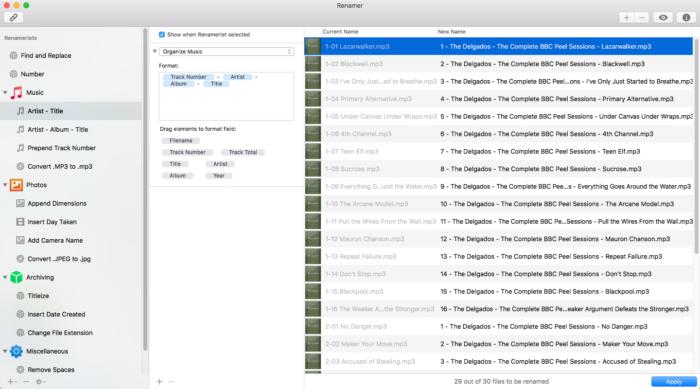Click Artist token in format field
700x389 pixels.
point(238,77)
